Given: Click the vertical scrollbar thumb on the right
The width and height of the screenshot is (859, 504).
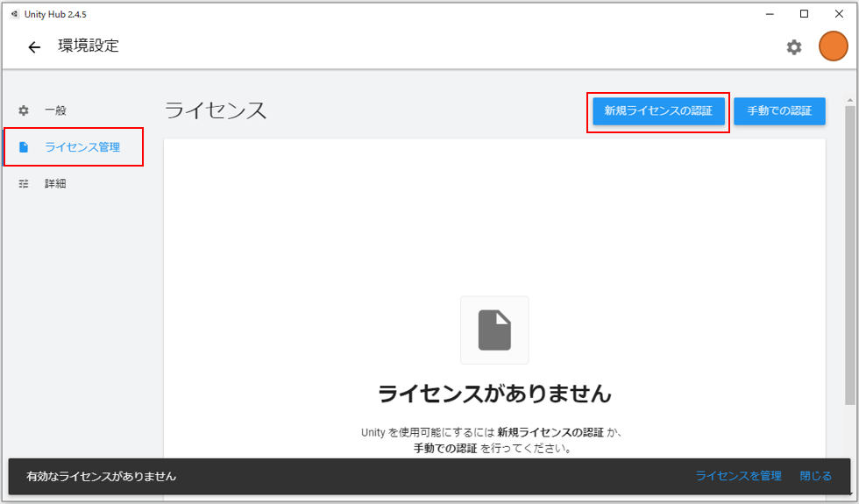Looking at the screenshot, I should (x=849, y=255).
